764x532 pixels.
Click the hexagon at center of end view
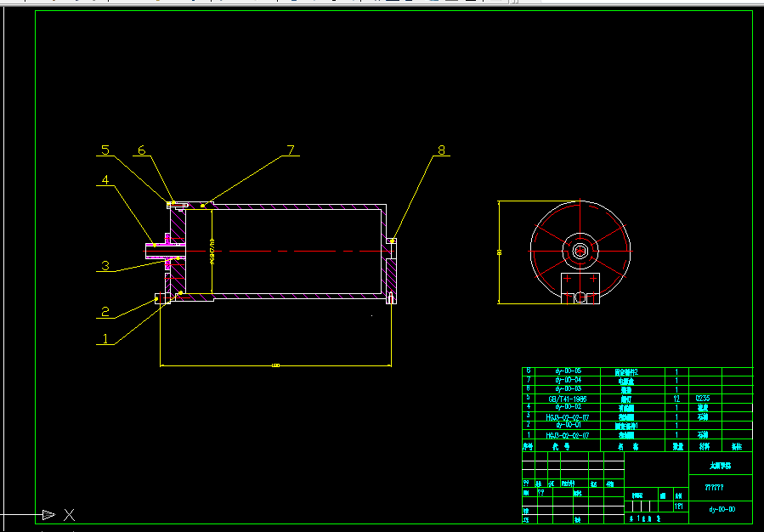coord(580,252)
